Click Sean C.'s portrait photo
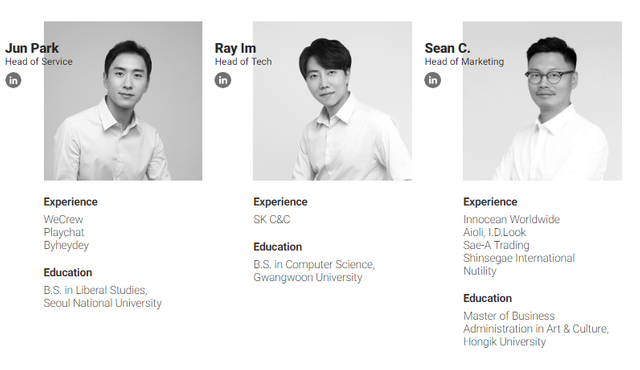 (542, 101)
